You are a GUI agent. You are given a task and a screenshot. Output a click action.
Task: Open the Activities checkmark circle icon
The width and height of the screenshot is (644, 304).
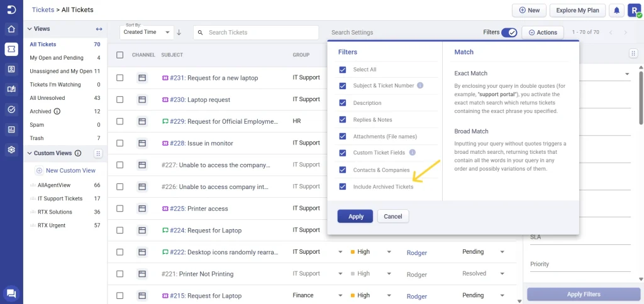point(11,109)
